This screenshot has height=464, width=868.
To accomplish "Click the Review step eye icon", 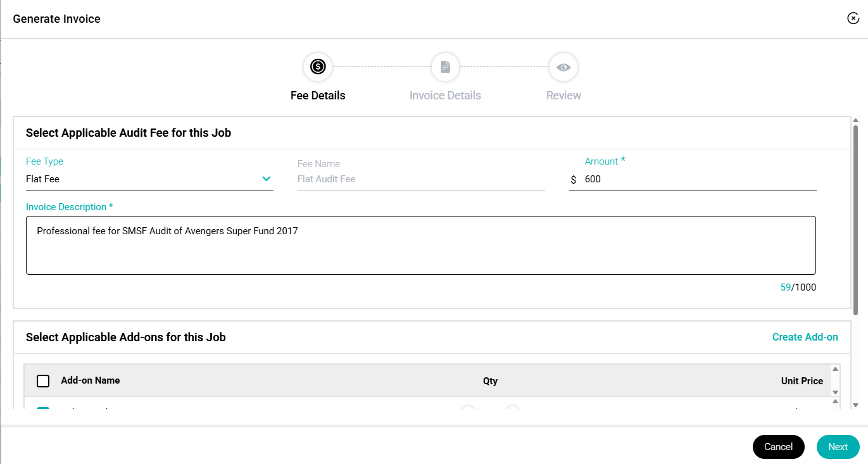I will pyautogui.click(x=563, y=66).
